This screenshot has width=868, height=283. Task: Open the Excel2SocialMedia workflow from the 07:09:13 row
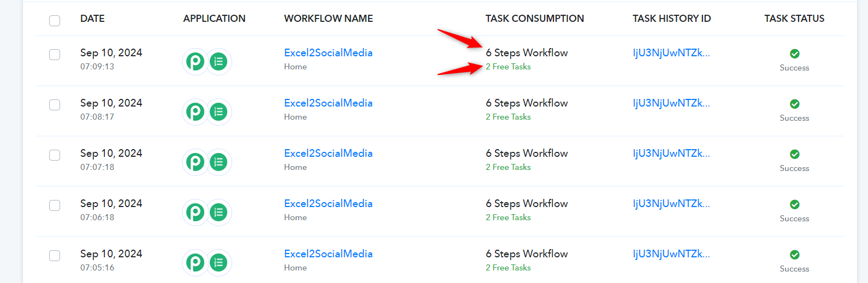tap(328, 53)
